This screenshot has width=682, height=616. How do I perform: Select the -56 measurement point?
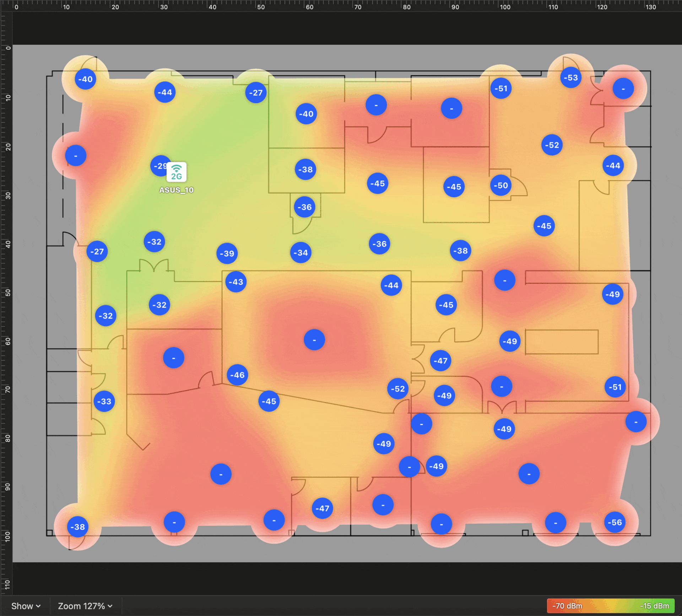click(x=615, y=523)
